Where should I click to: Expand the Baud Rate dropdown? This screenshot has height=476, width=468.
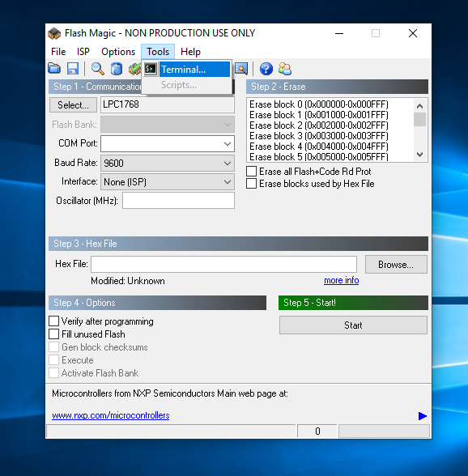tap(228, 164)
